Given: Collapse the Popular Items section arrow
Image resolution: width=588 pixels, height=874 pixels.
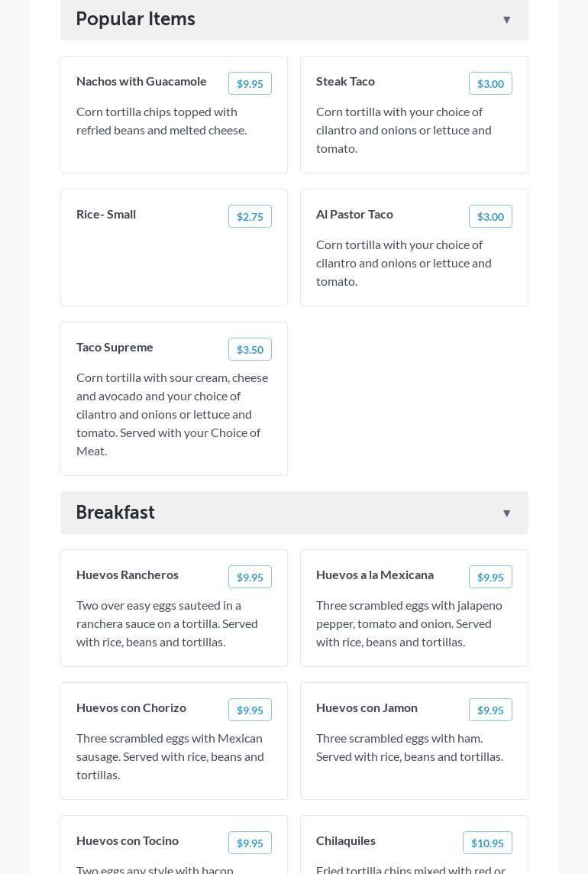Looking at the screenshot, I should click(506, 20).
